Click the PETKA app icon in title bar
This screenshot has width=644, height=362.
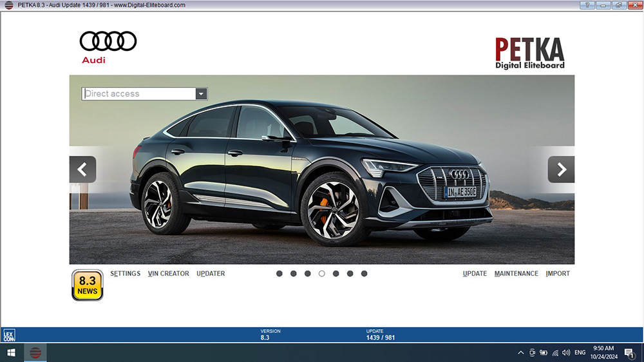(8, 5)
